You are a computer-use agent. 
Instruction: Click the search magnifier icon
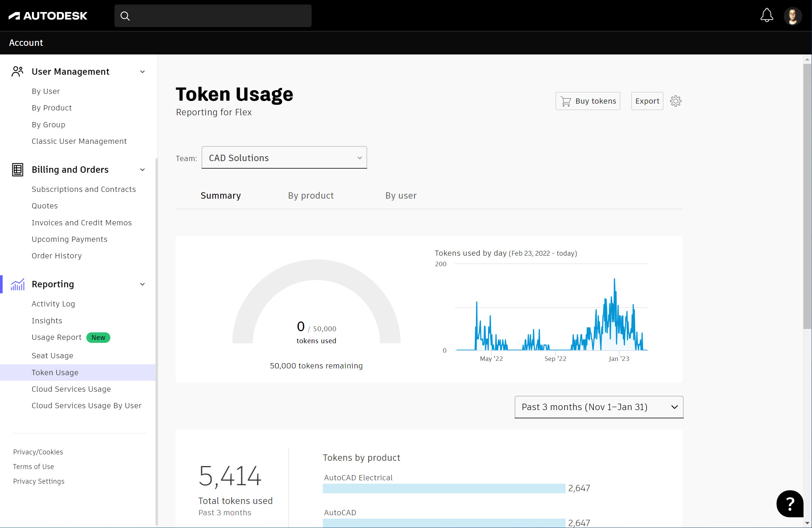click(x=125, y=16)
